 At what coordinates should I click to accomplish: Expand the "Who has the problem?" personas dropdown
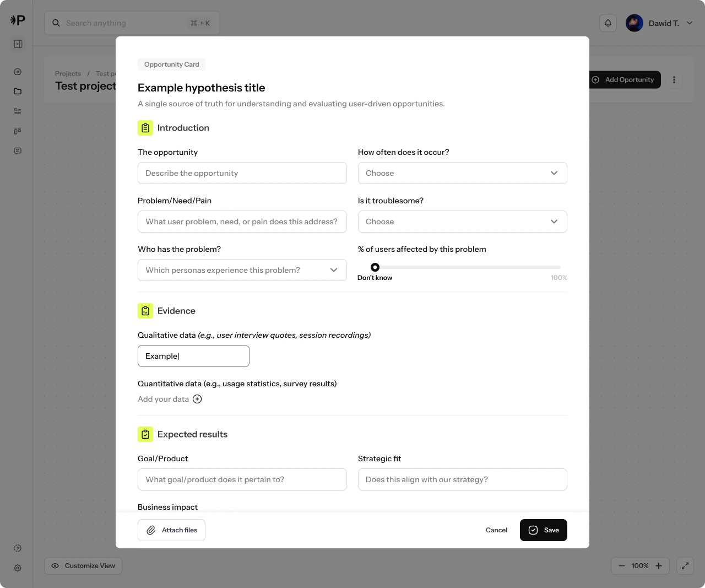click(x=242, y=270)
